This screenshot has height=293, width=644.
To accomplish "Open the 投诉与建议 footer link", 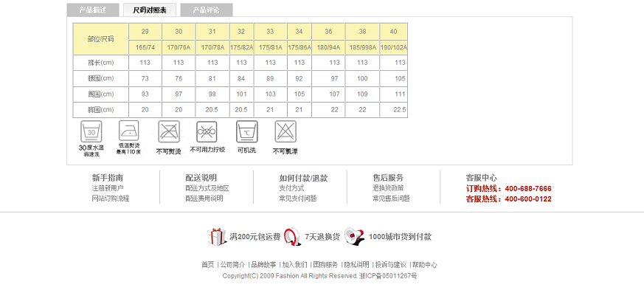I will point(390,265).
